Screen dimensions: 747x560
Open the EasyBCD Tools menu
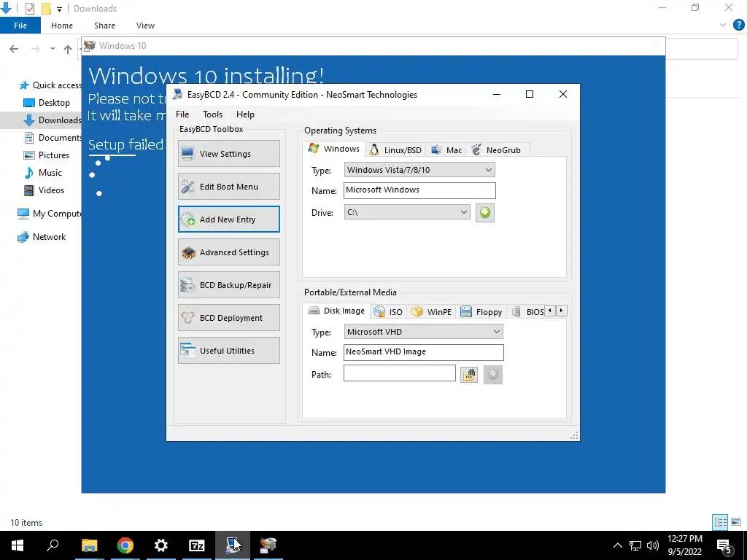[x=212, y=114]
